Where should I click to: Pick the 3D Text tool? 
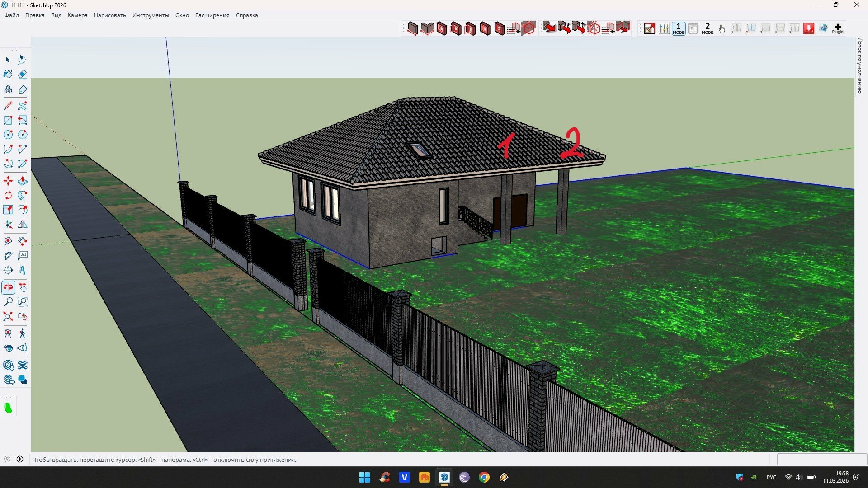tap(22, 270)
